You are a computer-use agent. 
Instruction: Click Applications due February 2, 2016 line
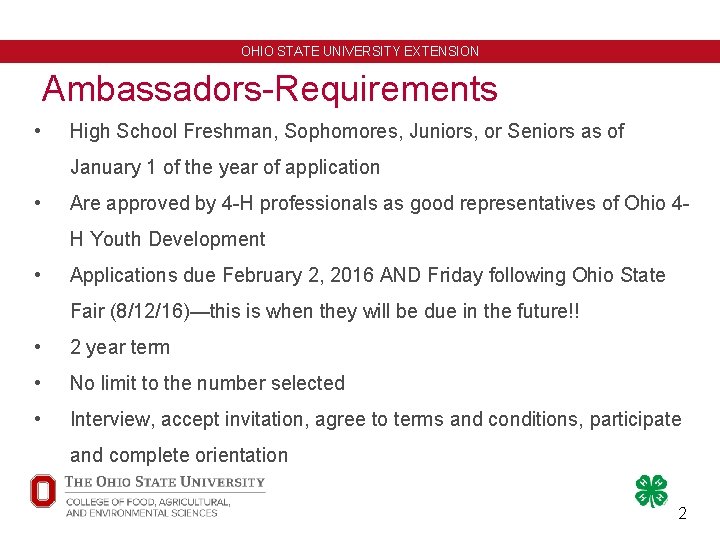coord(367,276)
